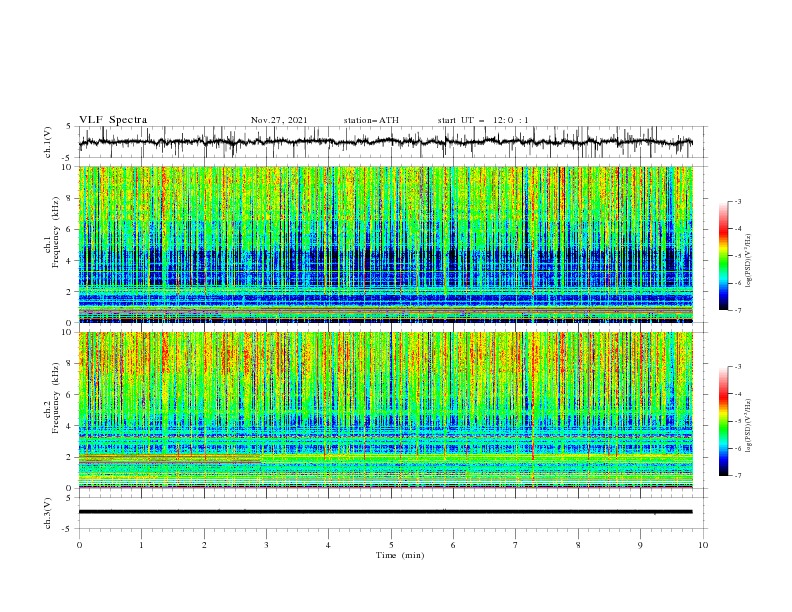Click the ch.1 voltage waveform trace
The width and height of the screenshot is (792, 612).
(x=385, y=142)
